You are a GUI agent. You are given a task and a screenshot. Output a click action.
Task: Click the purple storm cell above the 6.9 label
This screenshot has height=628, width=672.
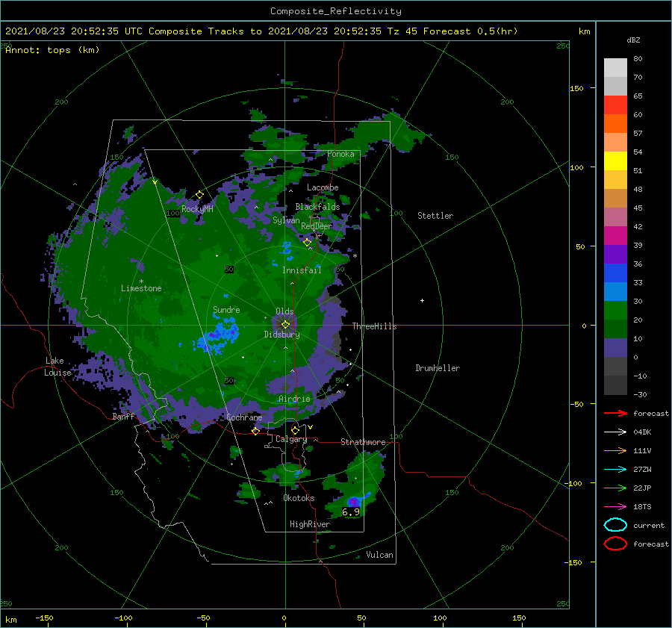point(354,501)
